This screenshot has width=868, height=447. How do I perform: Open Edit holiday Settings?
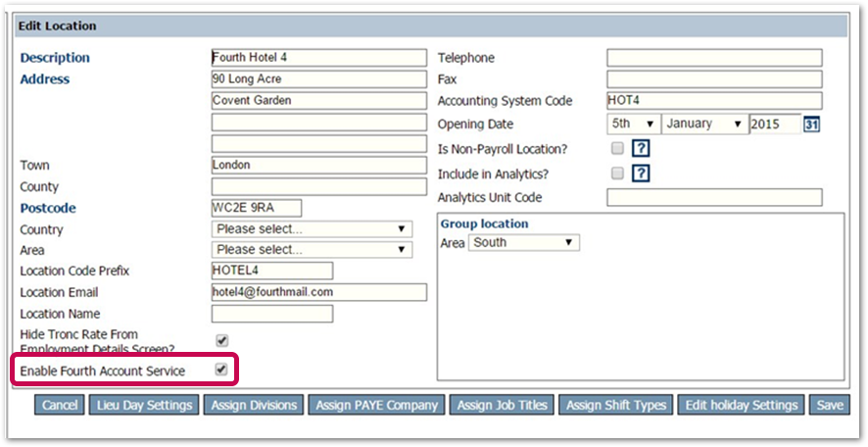coord(742,405)
